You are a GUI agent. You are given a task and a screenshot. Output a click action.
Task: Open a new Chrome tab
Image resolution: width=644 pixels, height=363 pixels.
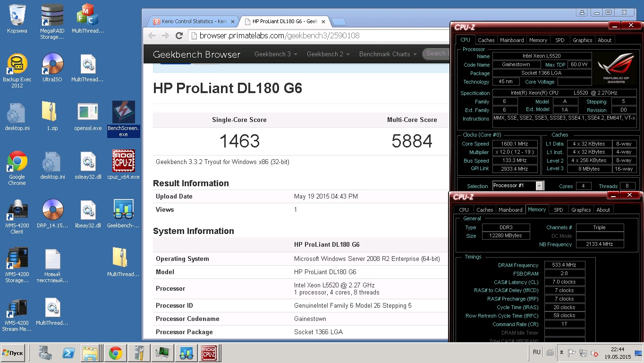(339, 22)
